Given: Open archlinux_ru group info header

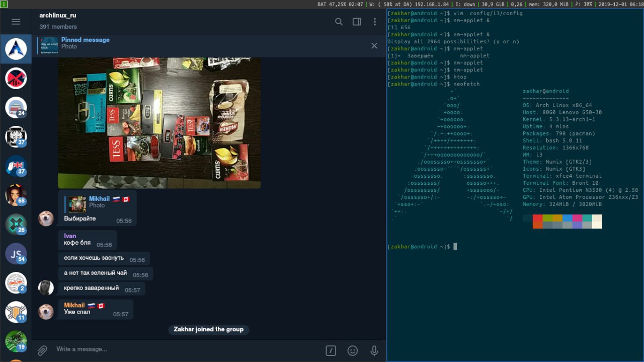Looking at the screenshot, I should point(58,21).
